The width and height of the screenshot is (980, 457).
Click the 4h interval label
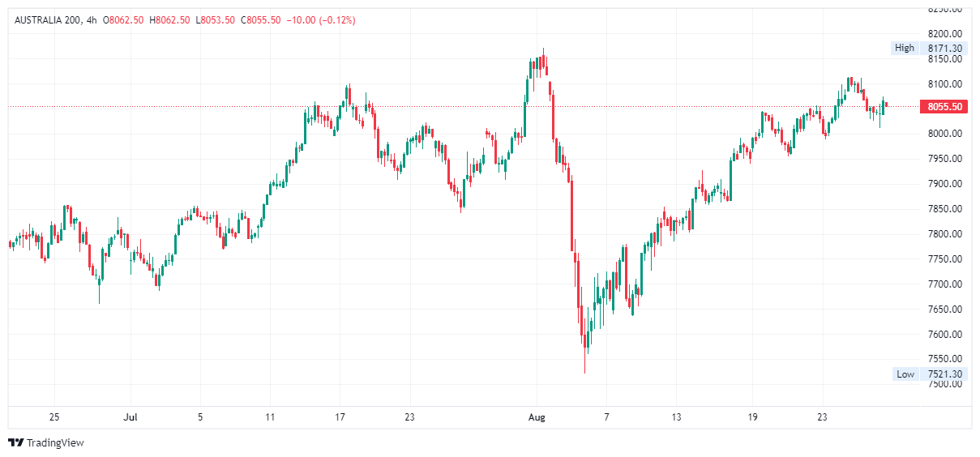92,20
